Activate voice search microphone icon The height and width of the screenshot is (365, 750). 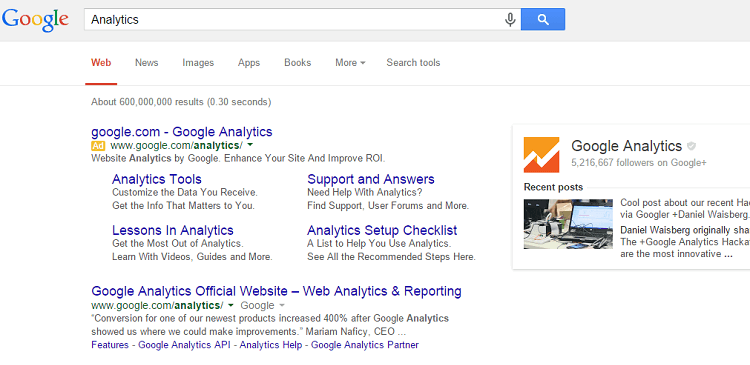(x=510, y=20)
